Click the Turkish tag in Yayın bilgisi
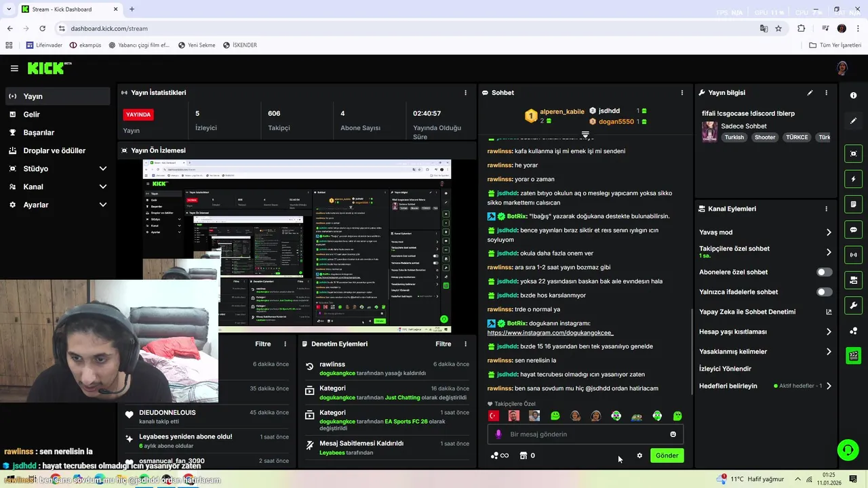Screen dimensions: 868x488 click(x=734, y=137)
